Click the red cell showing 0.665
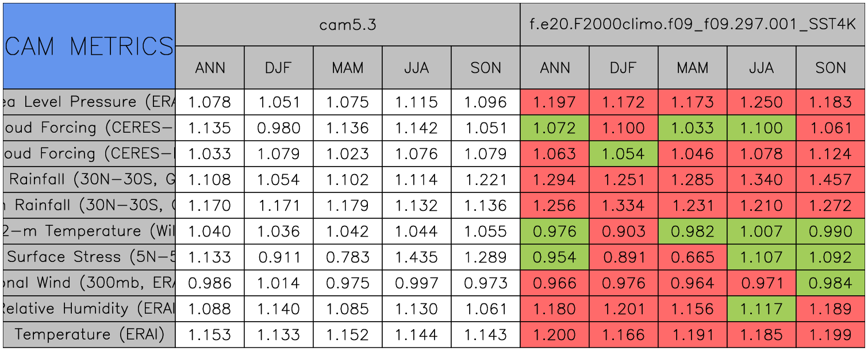The width and height of the screenshot is (868, 351). (x=692, y=257)
